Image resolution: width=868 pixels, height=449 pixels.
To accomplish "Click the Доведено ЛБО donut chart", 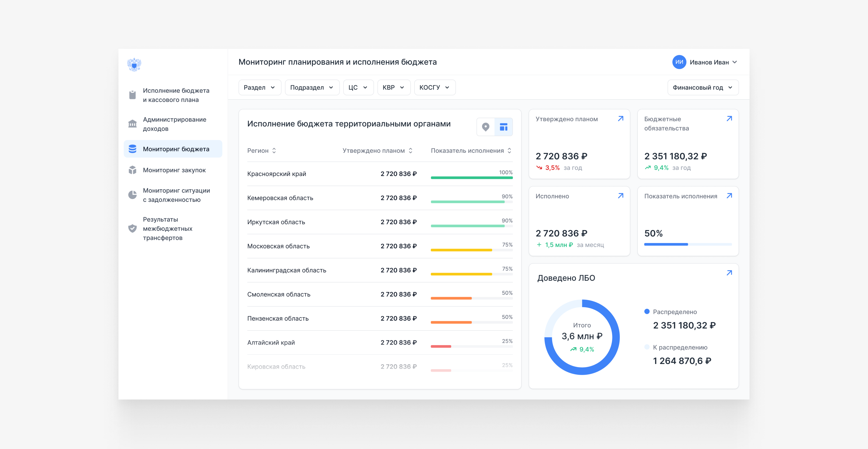I will pos(582,337).
